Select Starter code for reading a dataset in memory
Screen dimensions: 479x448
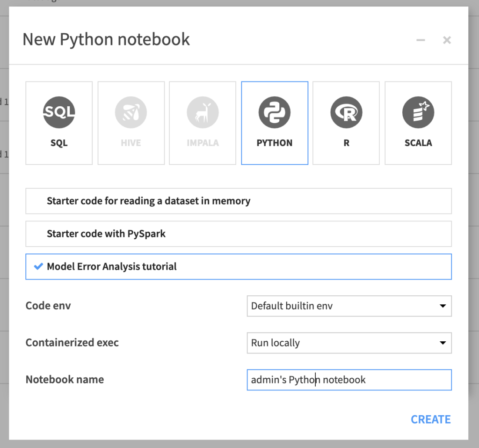point(239,201)
